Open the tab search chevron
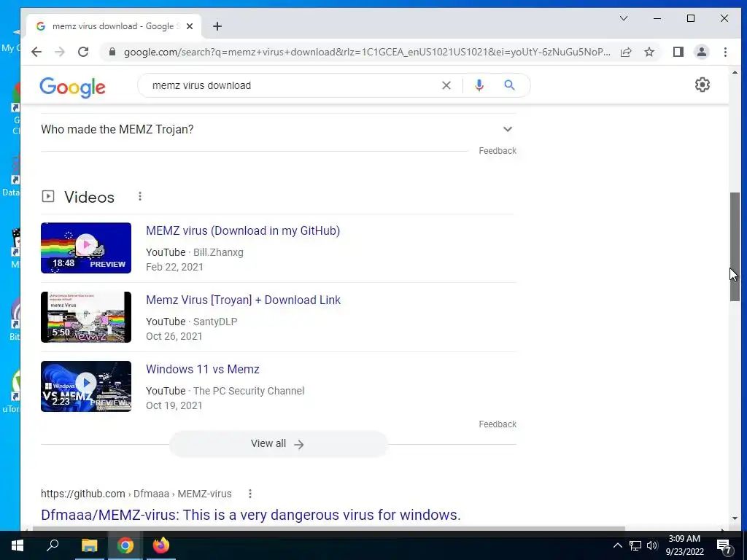 (624, 18)
